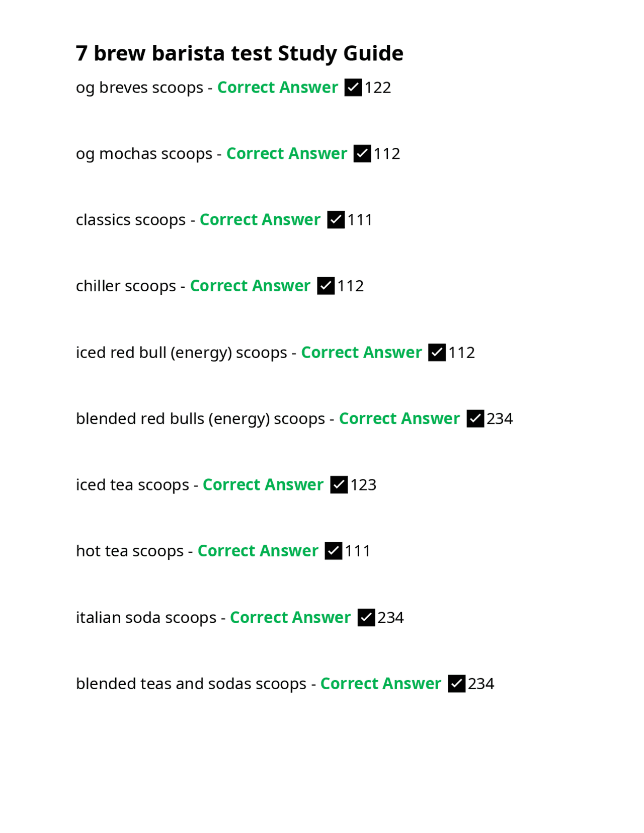The width and height of the screenshot is (644, 833).
Task: Click the checkmark beside hot tea scoops answer
Action: pos(334,551)
